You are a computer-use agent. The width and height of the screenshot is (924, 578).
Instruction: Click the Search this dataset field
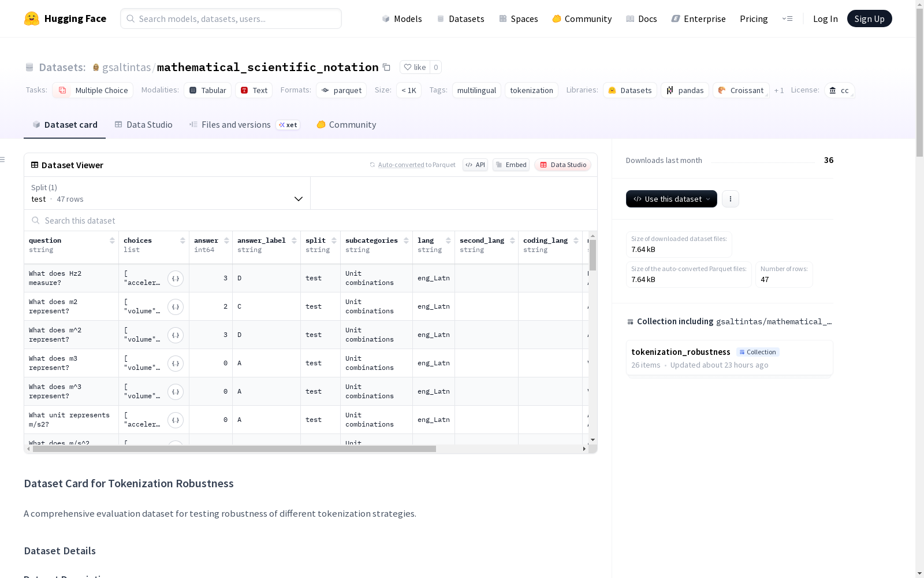[x=311, y=220]
